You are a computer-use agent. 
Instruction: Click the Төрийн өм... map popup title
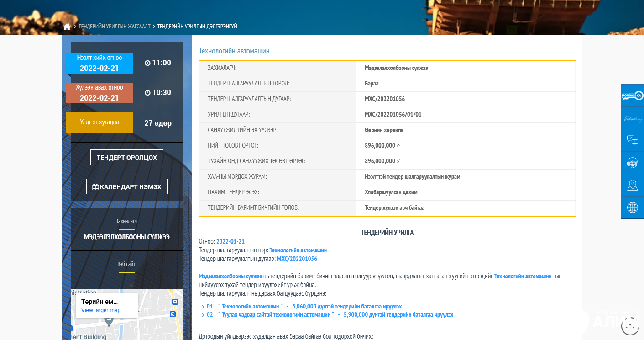click(99, 302)
